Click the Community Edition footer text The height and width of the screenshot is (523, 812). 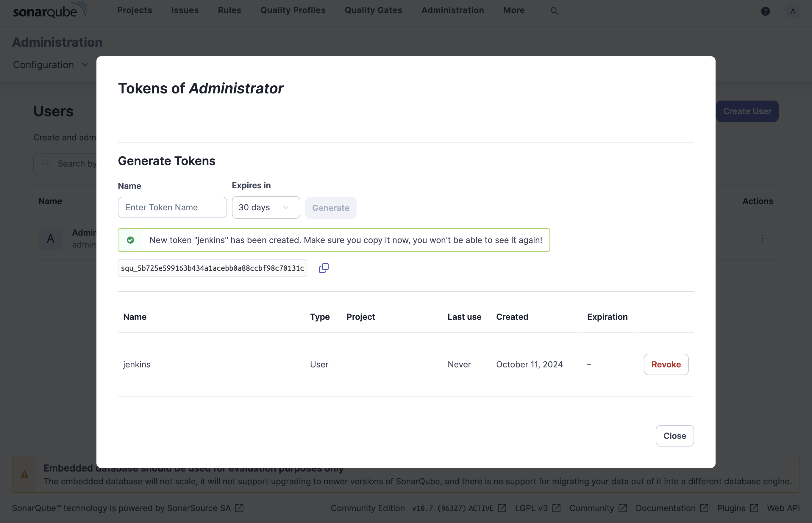click(368, 508)
